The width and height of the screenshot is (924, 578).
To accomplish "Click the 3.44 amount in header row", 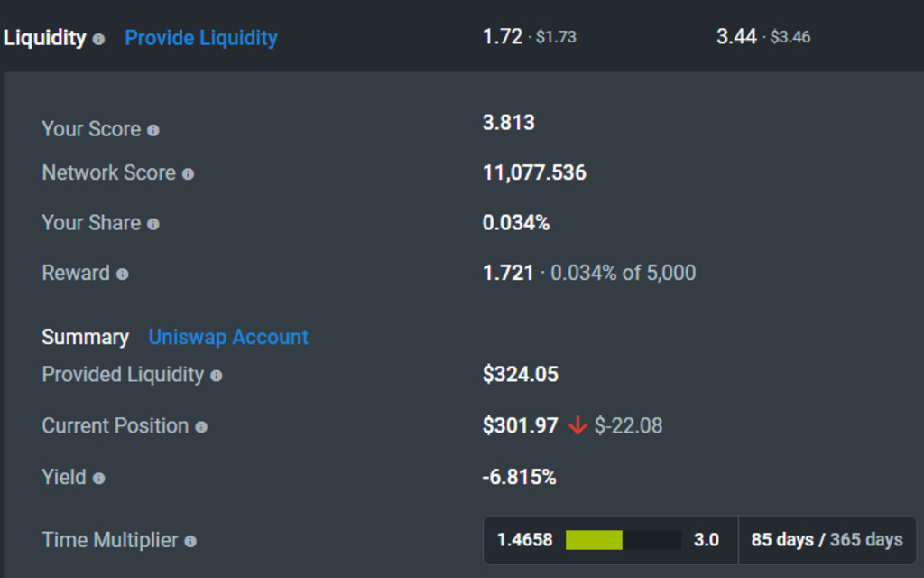I will [735, 37].
